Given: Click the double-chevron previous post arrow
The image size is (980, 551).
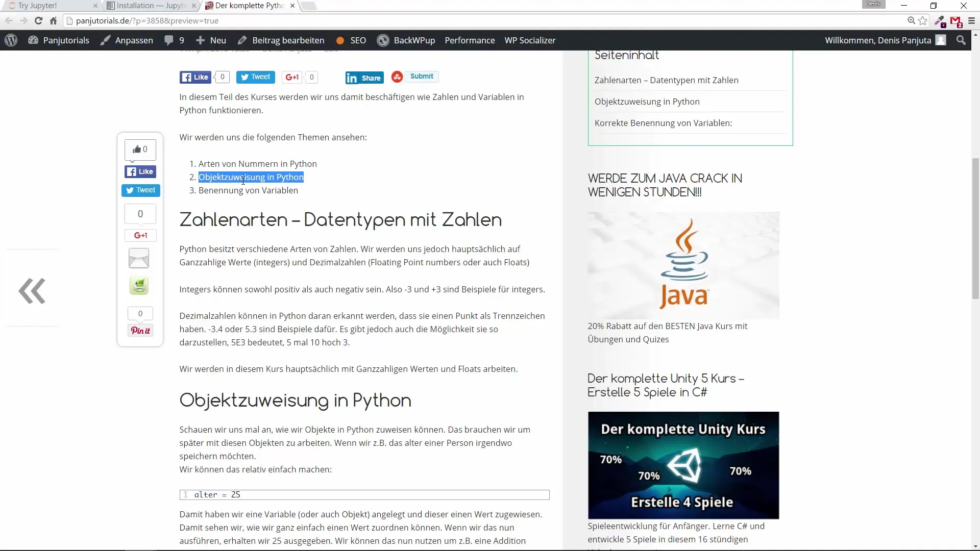Looking at the screenshot, I should pos(32,291).
